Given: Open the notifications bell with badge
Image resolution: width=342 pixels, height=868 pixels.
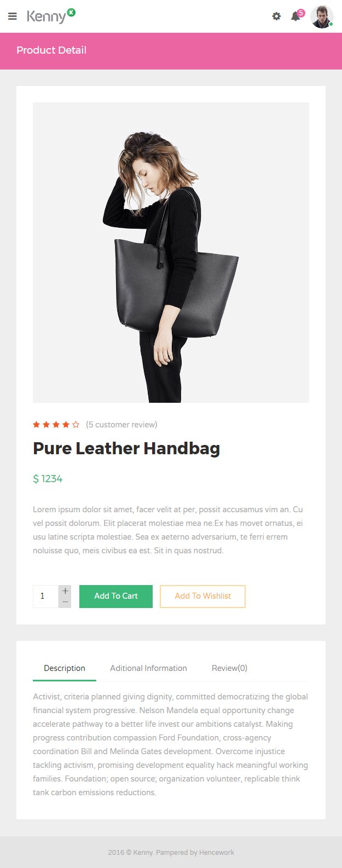Looking at the screenshot, I should click(x=297, y=15).
